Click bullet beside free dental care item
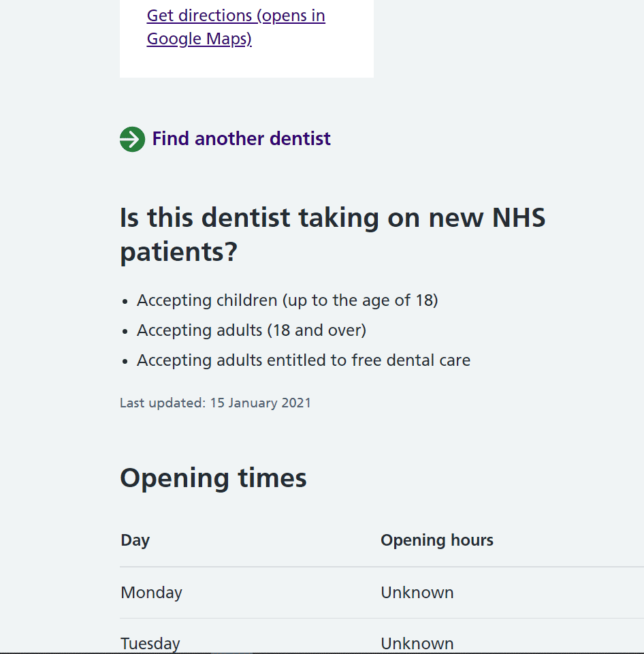The width and height of the screenshot is (644, 654). 125,361
